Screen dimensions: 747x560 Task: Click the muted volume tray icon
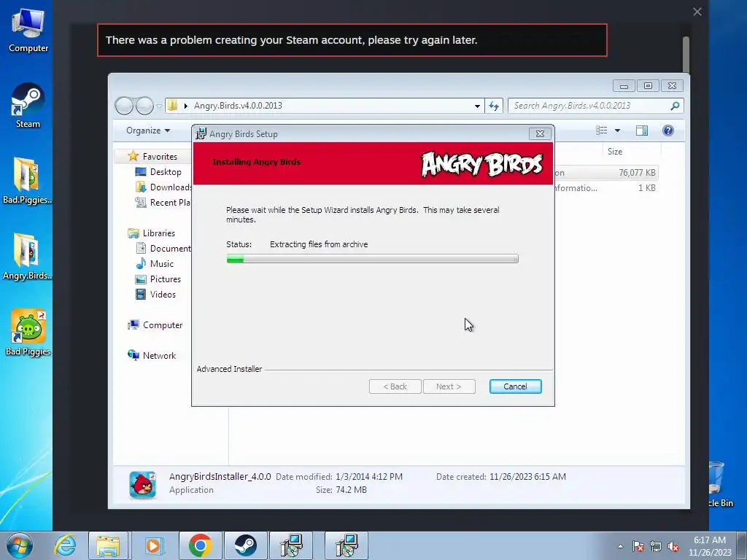coord(673,546)
